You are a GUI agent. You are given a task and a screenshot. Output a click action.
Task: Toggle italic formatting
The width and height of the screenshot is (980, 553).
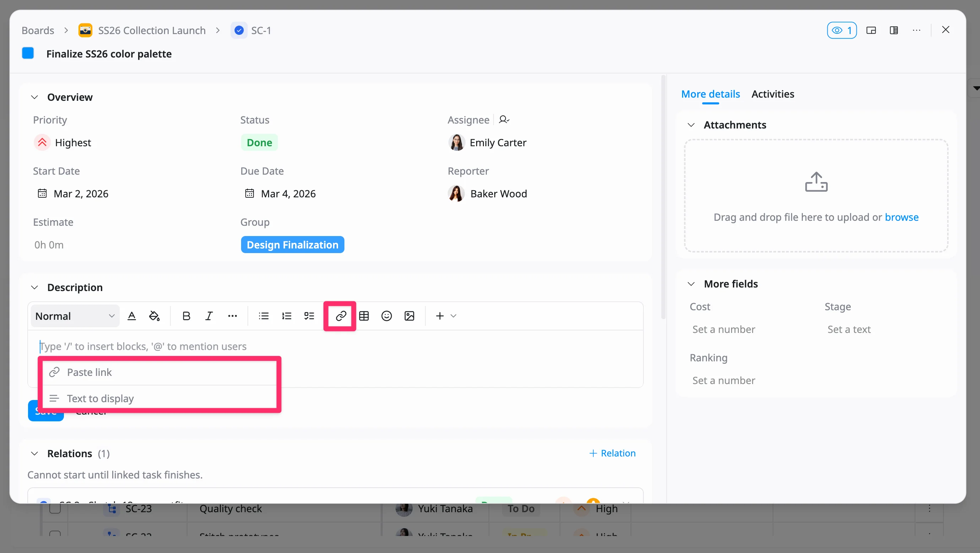tap(209, 316)
